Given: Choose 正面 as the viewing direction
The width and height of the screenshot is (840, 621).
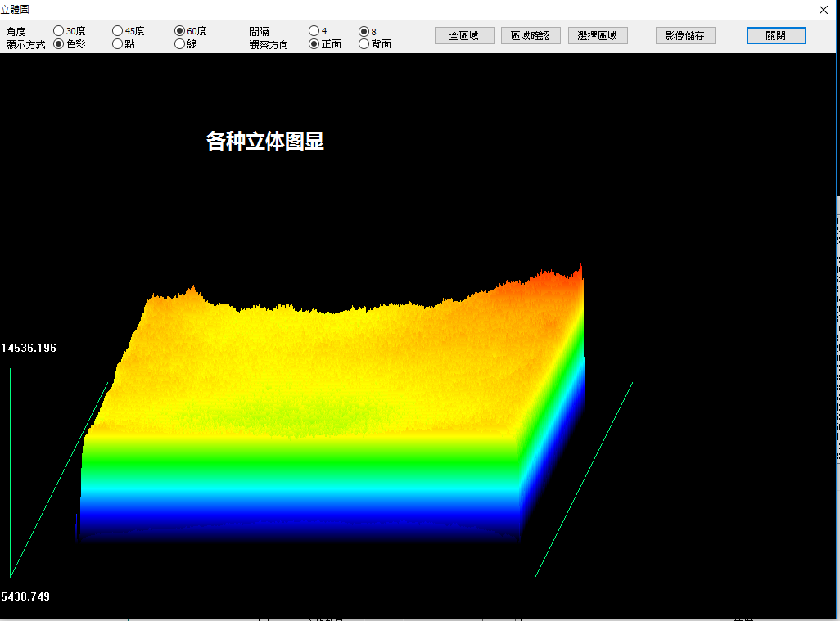Looking at the screenshot, I should (314, 44).
